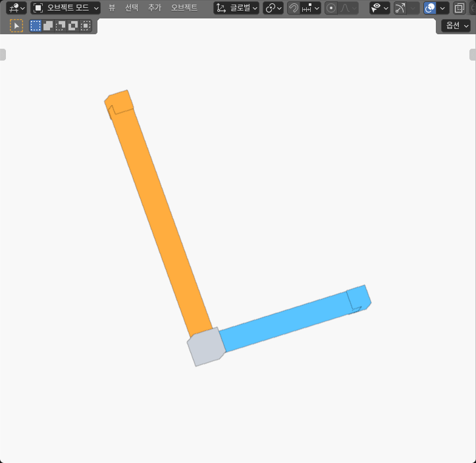Open the editor type selector
This screenshot has height=463, width=476.
pos(16,8)
